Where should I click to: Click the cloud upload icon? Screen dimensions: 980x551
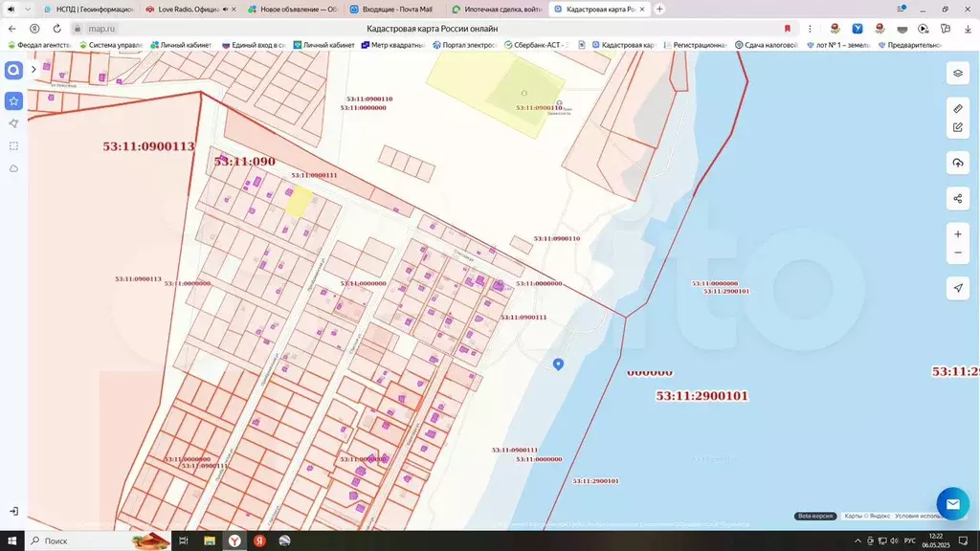(x=957, y=163)
